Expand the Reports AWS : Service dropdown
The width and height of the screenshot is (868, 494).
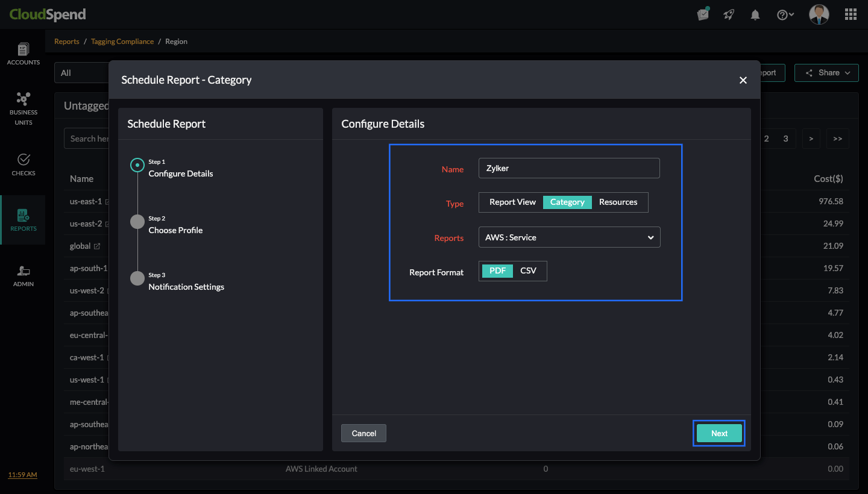(x=569, y=237)
